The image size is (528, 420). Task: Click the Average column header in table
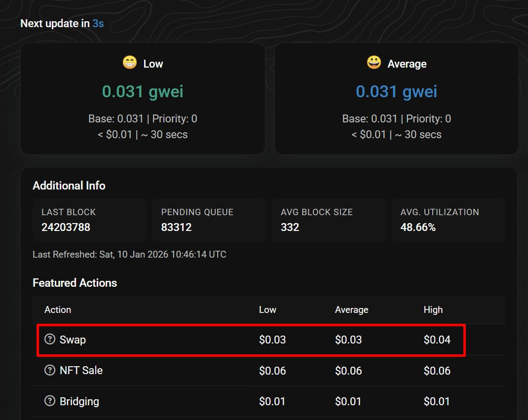pyautogui.click(x=351, y=310)
